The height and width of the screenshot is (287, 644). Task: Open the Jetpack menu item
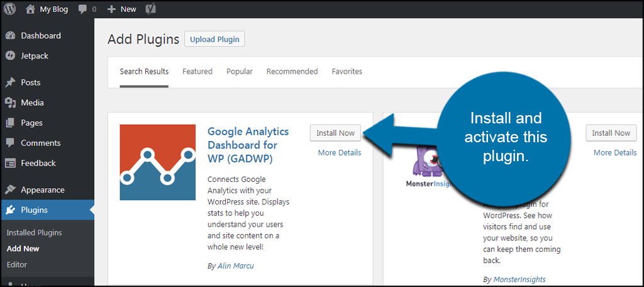coord(35,56)
